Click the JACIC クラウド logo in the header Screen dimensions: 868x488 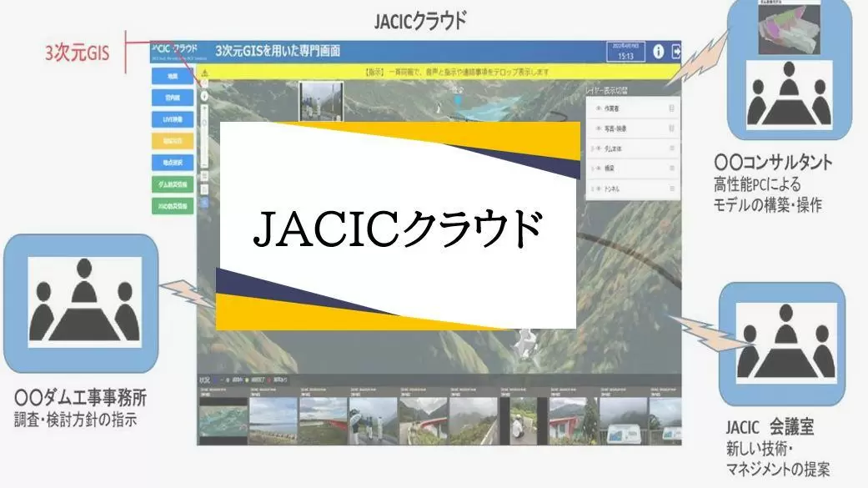coord(174,49)
